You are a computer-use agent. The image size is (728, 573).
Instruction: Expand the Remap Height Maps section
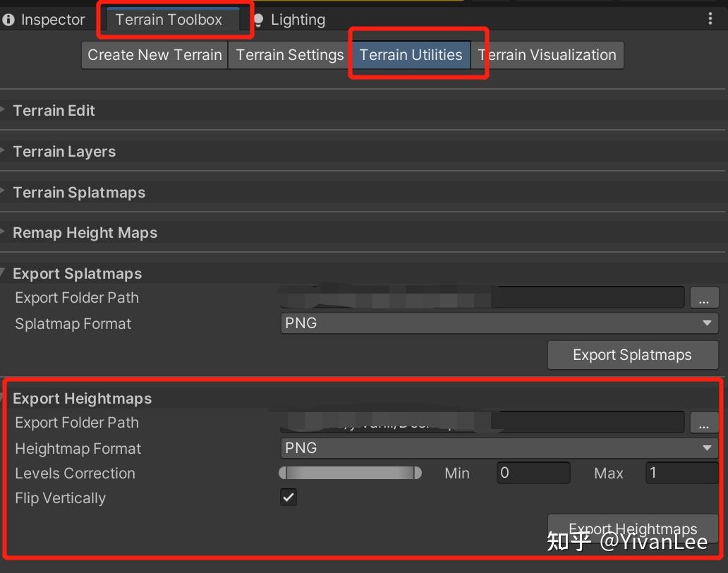pyautogui.click(x=85, y=231)
